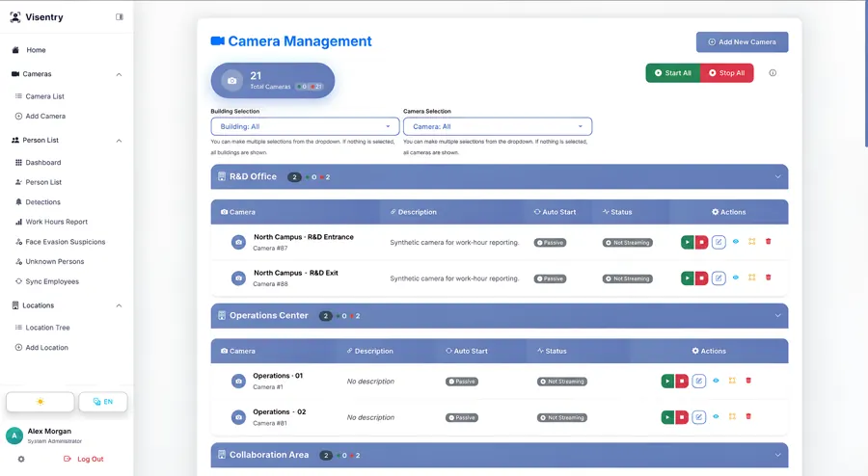Open the Building Selection dropdown

[x=305, y=126]
